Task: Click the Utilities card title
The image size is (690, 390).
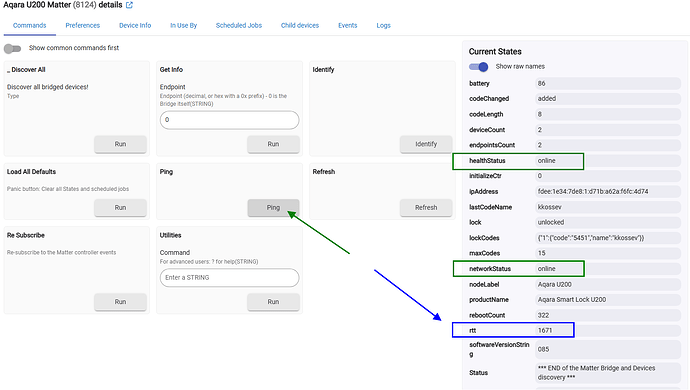Action: click(170, 235)
